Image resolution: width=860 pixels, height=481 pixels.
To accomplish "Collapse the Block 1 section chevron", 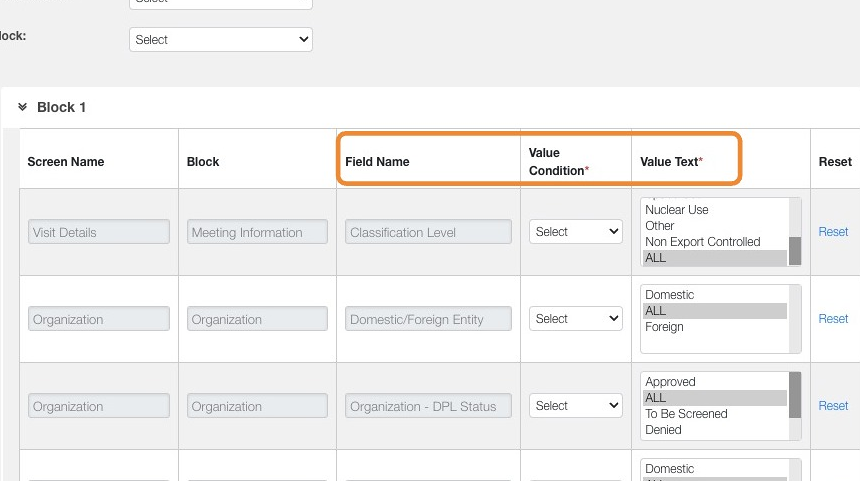I will (x=22, y=107).
